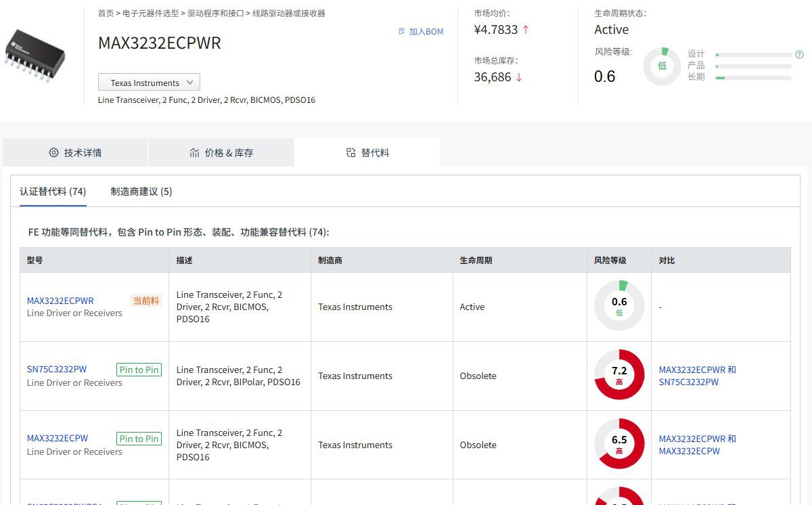Click the 技术详情 gear icon

coord(53,152)
